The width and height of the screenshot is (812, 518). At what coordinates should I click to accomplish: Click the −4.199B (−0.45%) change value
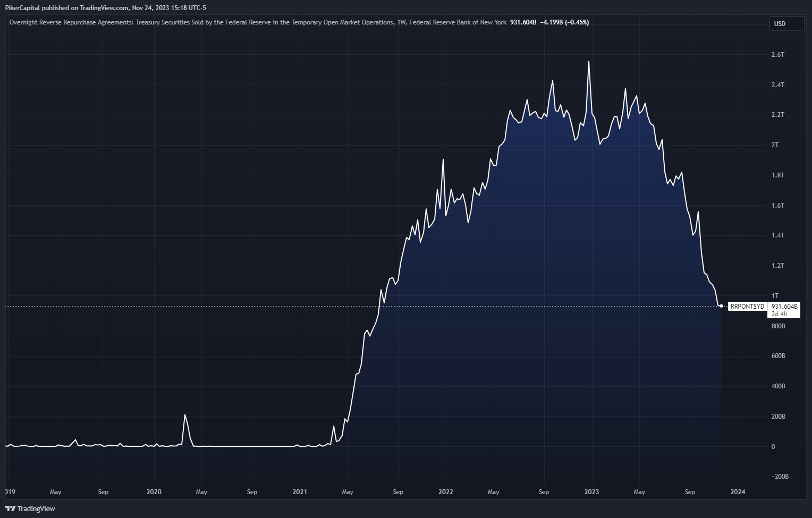pyautogui.click(x=564, y=22)
